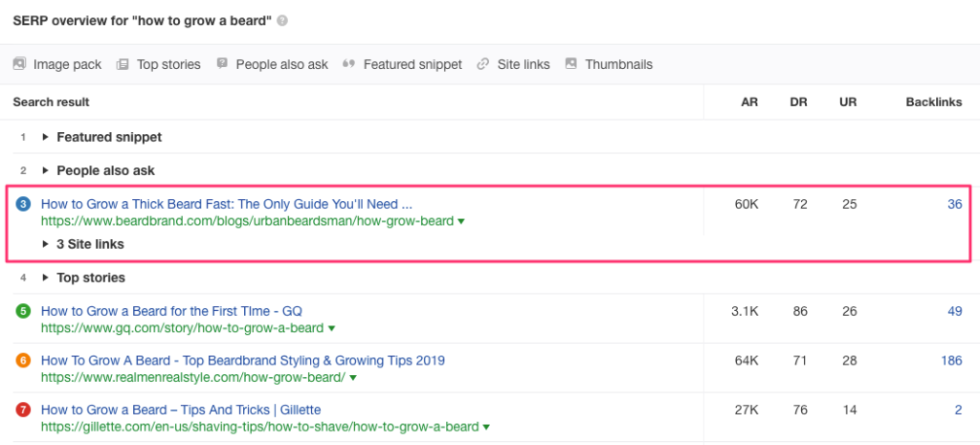This screenshot has height=445, width=980.
Task: Open the GQ First Time beard result title
Action: pos(171,311)
